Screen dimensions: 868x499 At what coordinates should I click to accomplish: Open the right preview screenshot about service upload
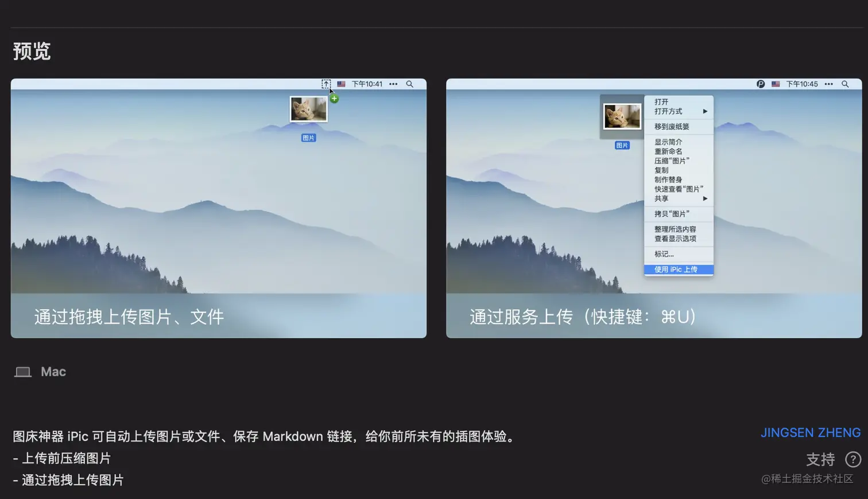coord(654,208)
